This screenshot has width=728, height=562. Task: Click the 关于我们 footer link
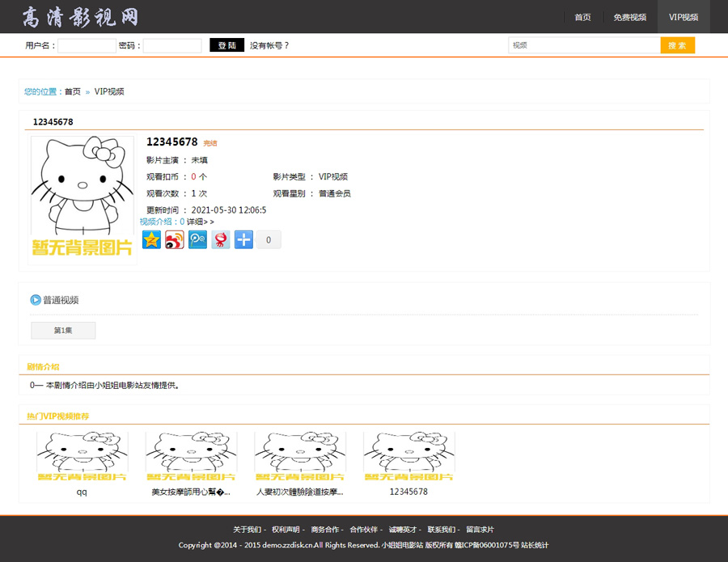coord(248,530)
